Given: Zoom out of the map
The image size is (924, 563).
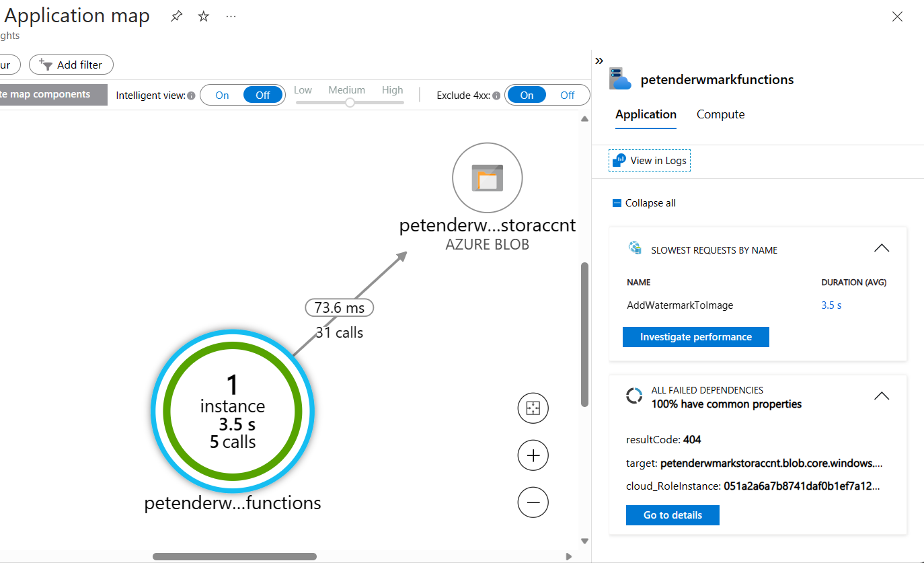Looking at the screenshot, I should [533, 502].
